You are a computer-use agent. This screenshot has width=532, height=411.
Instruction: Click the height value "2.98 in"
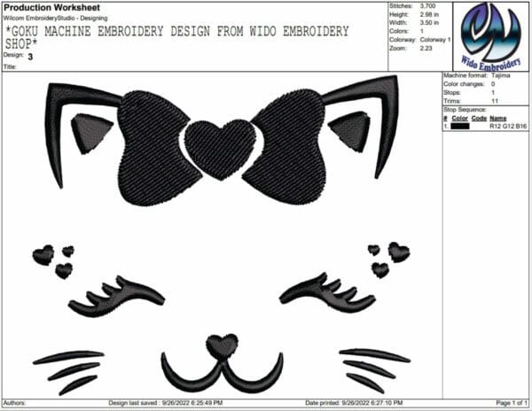point(429,14)
